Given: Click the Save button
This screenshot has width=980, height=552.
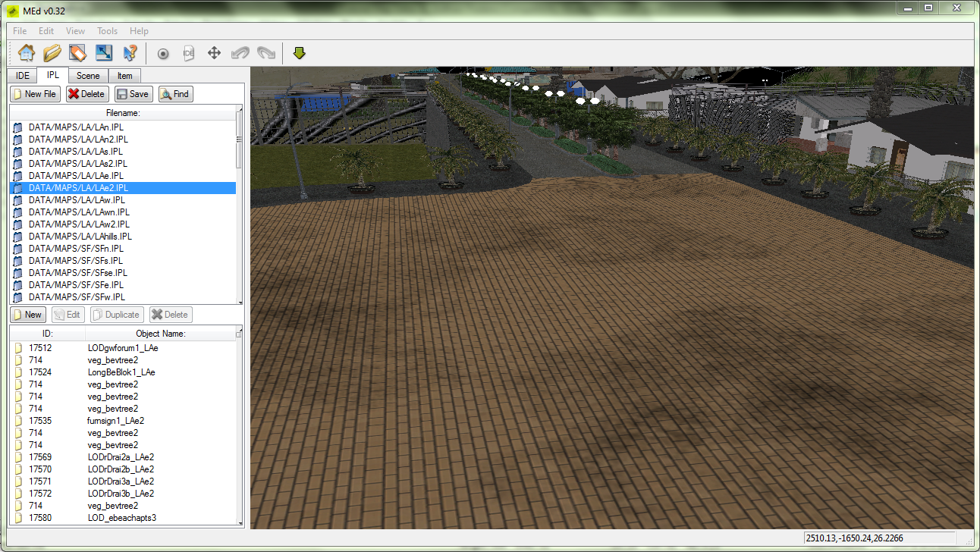Looking at the screenshot, I should [133, 94].
